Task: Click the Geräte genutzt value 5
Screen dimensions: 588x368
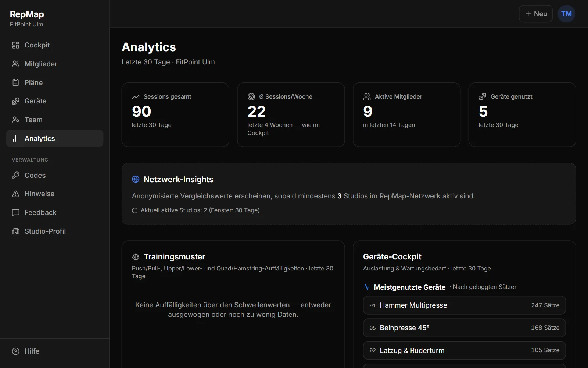Action: 483,111
